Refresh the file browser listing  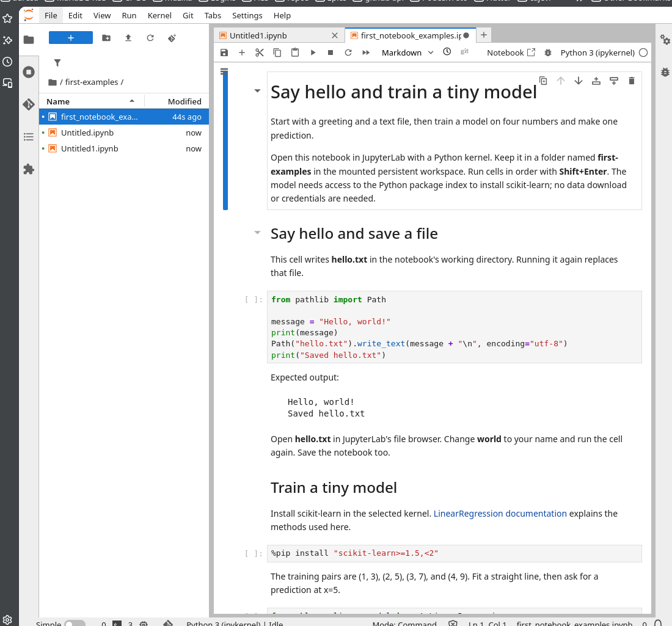pyautogui.click(x=150, y=38)
